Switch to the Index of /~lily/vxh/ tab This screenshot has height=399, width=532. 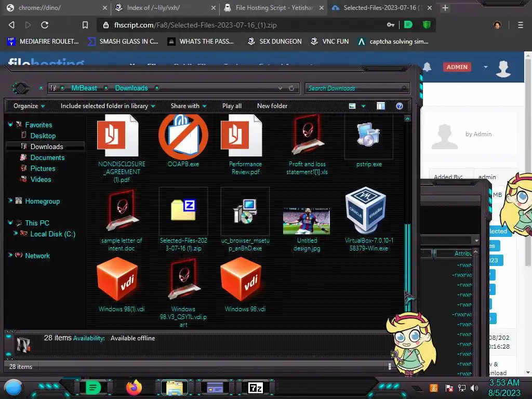[x=165, y=7]
